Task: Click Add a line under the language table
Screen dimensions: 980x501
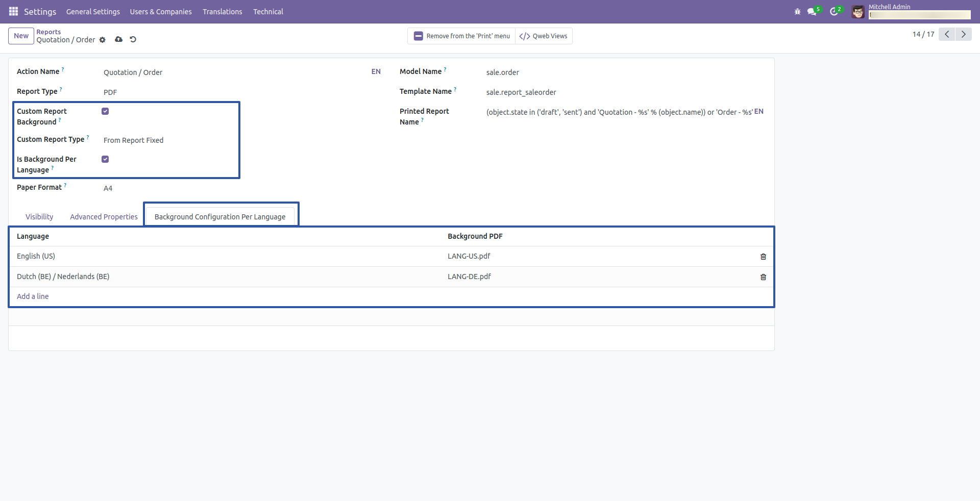Action: [33, 296]
